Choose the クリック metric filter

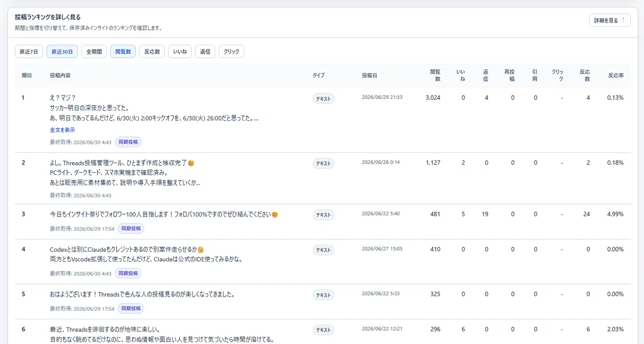coord(231,52)
